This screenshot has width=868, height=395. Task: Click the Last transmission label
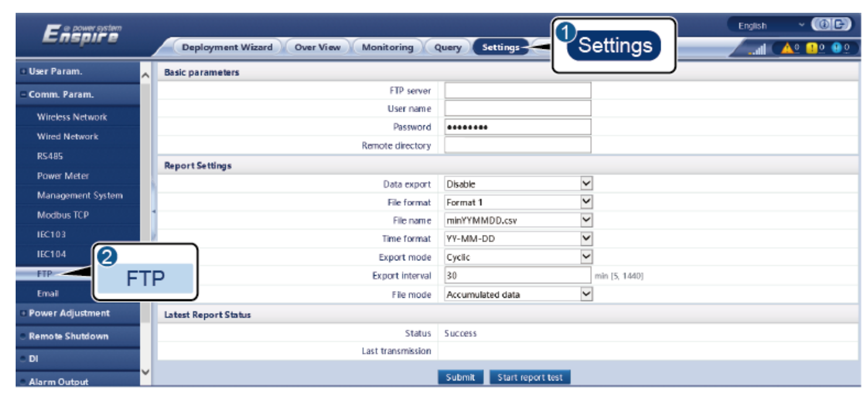[x=396, y=351]
